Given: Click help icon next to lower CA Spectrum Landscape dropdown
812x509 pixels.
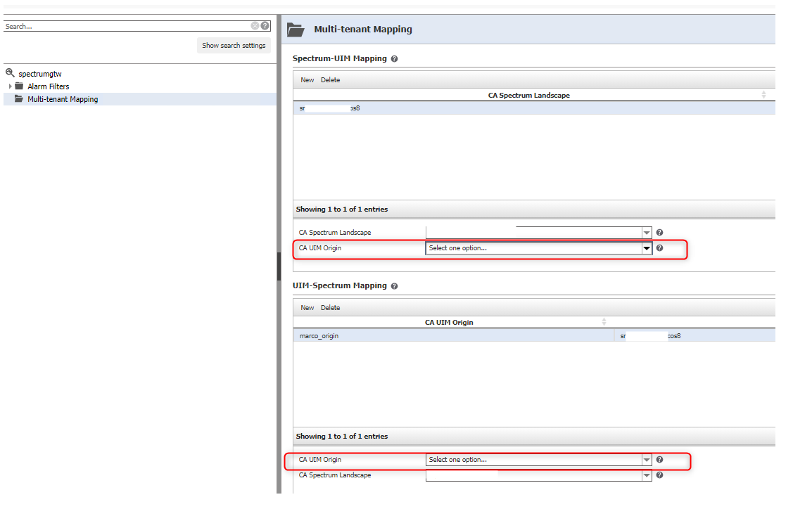Looking at the screenshot, I should [659, 475].
